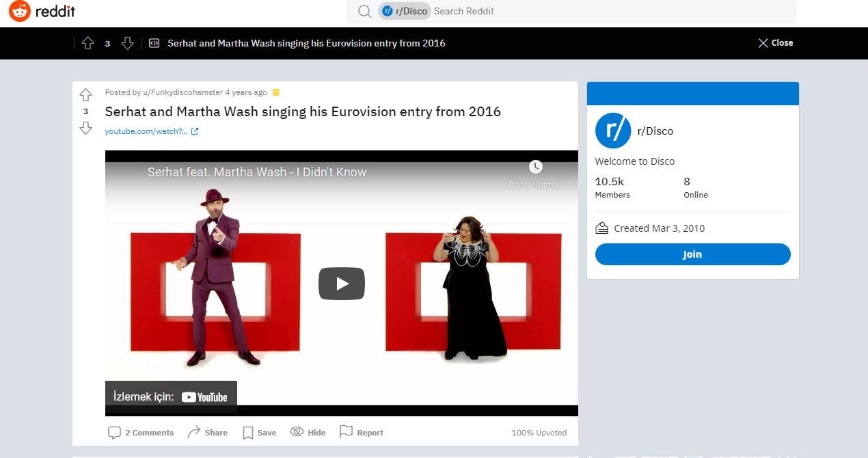The width and height of the screenshot is (868, 458).
Task: Hide this post
Action: [308, 433]
